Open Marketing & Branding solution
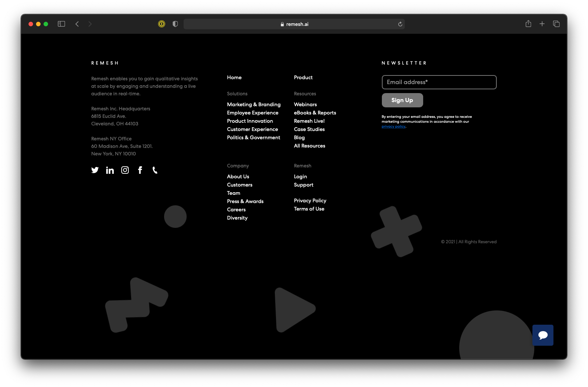Image resolution: width=588 pixels, height=387 pixels. click(254, 105)
